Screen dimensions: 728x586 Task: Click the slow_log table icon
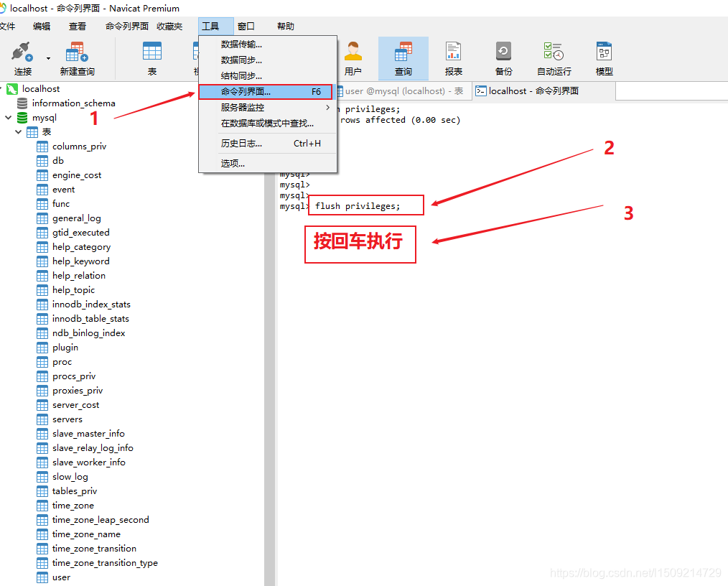click(42, 477)
